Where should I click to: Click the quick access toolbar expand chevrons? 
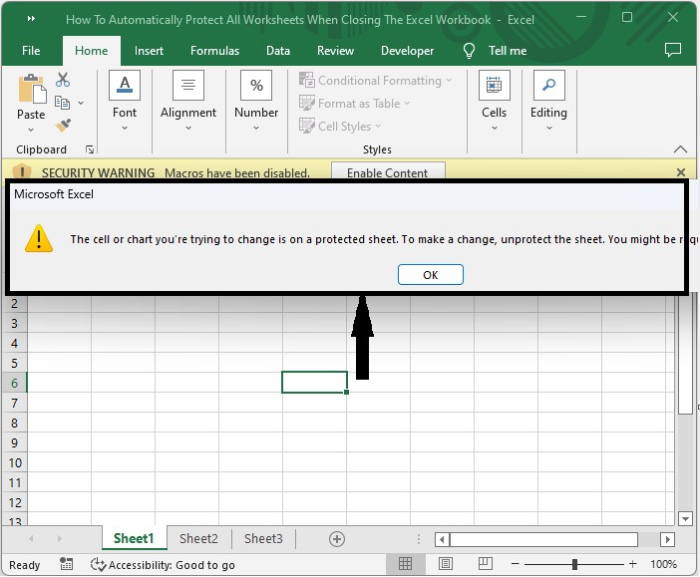[x=31, y=18]
